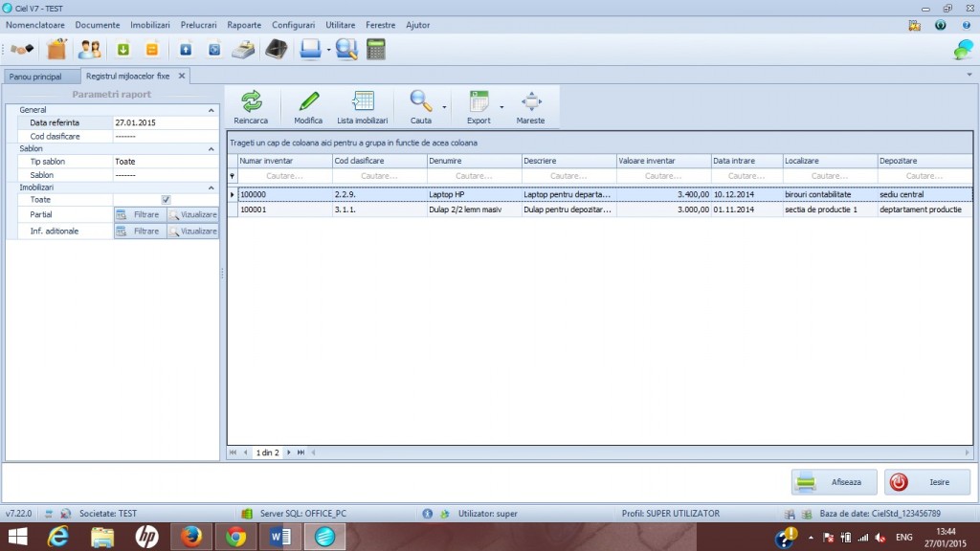
Task: Close the Registrul mijloacelor fixe tab
Action: 182,76
